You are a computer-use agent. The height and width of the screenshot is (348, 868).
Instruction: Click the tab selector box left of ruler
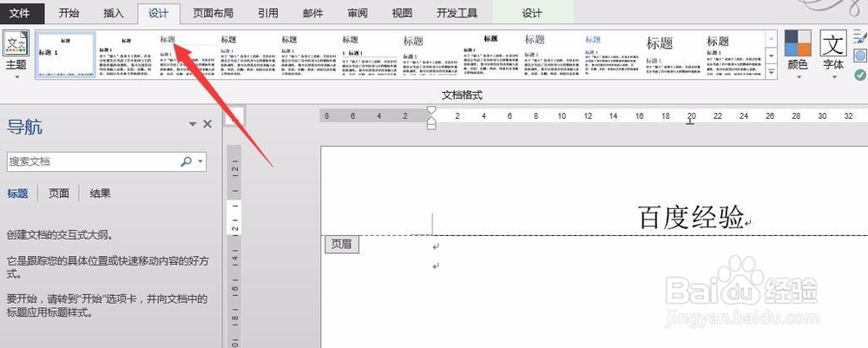234,117
